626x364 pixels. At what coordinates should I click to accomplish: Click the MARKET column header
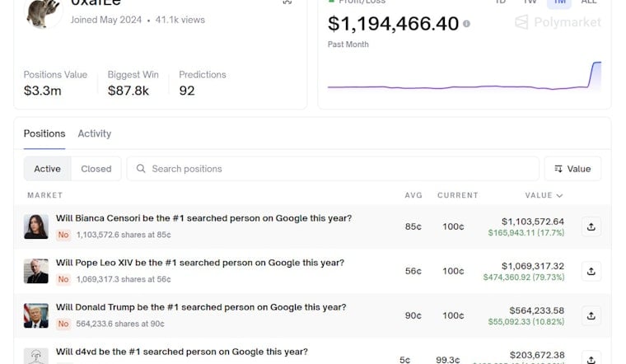[x=45, y=195]
